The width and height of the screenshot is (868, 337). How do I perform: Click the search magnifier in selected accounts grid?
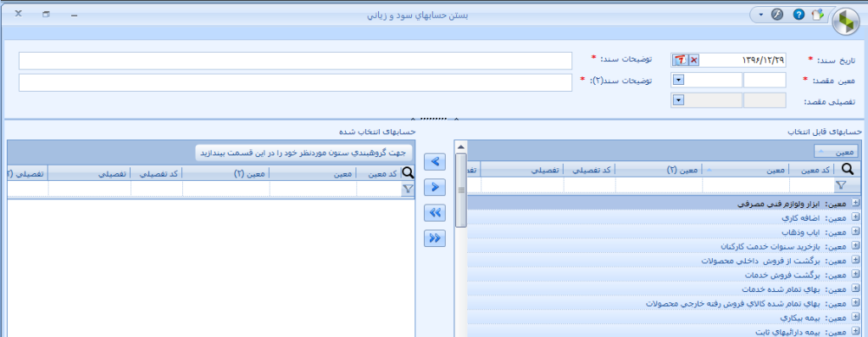pos(408,173)
